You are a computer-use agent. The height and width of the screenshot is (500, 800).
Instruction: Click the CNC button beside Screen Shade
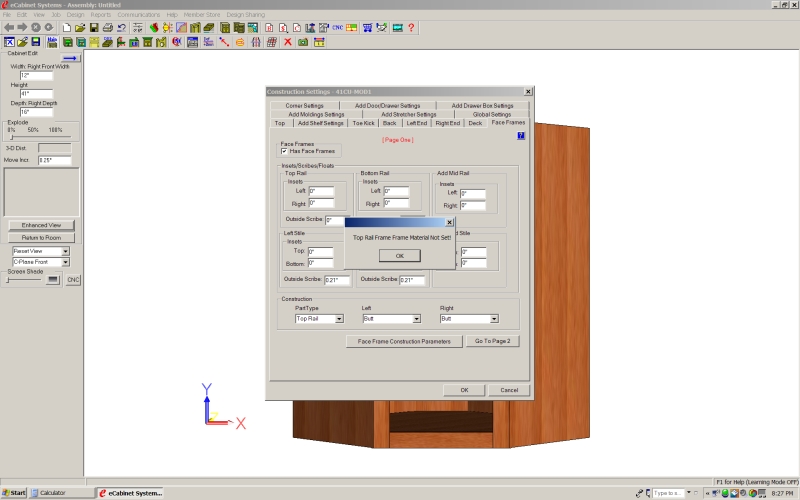[73, 280]
